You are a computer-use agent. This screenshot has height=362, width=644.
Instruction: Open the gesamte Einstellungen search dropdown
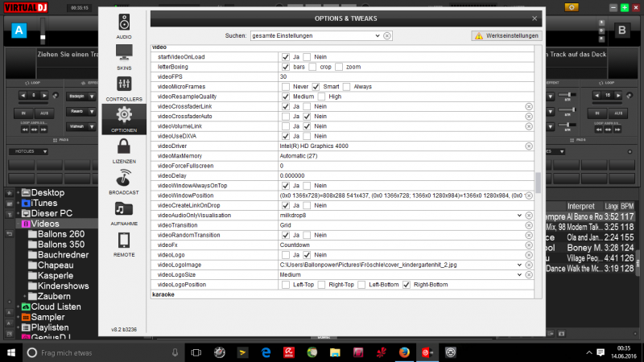coord(376,36)
